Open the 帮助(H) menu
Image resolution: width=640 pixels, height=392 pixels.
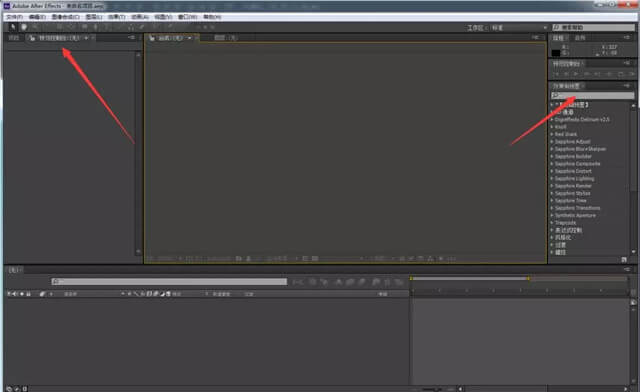(x=212, y=17)
